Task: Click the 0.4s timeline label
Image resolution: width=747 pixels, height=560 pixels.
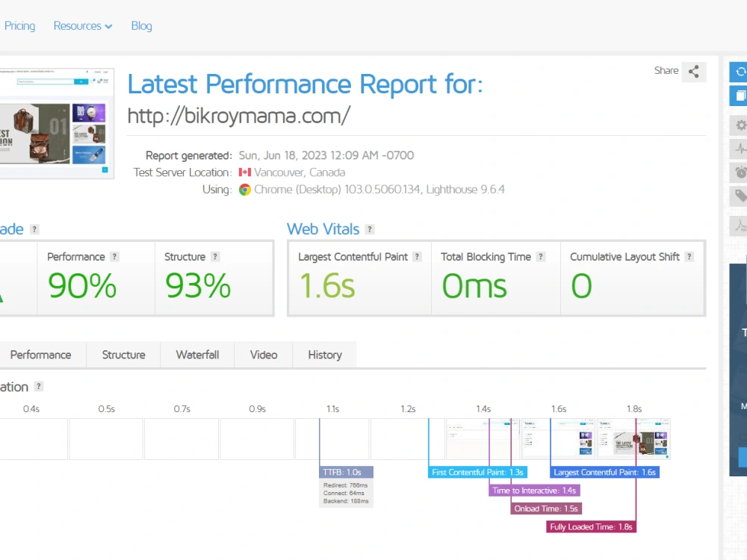Action: [31, 409]
